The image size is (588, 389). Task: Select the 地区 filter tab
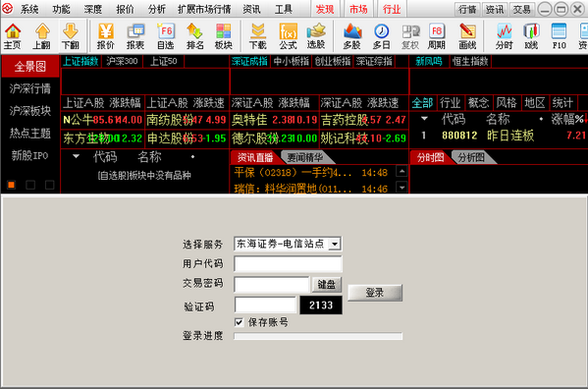pyautogui.click(x=534, y=103)
